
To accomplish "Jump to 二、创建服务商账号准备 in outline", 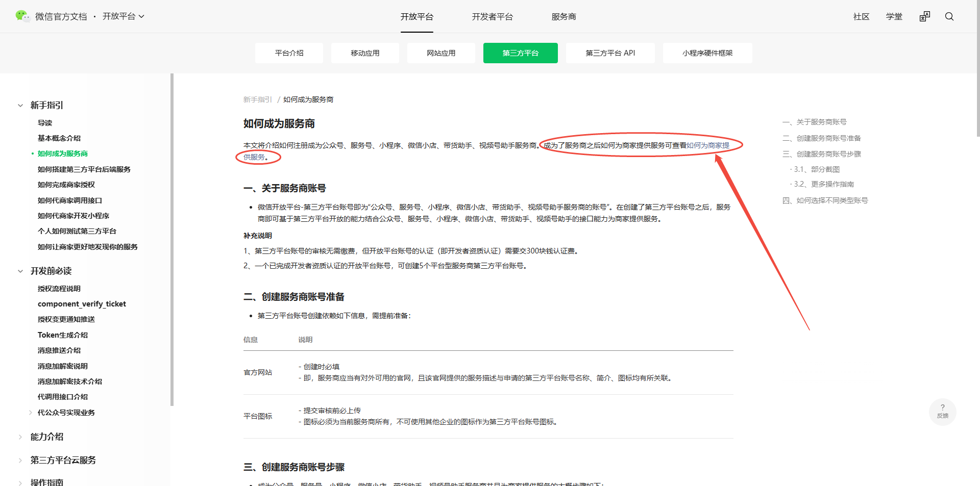I will [x=822, y=138].
